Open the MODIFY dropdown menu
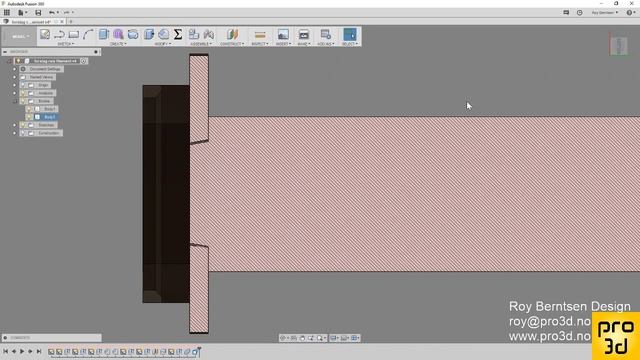640x360 pixels. pyautogui.click(x=163, y=44)
